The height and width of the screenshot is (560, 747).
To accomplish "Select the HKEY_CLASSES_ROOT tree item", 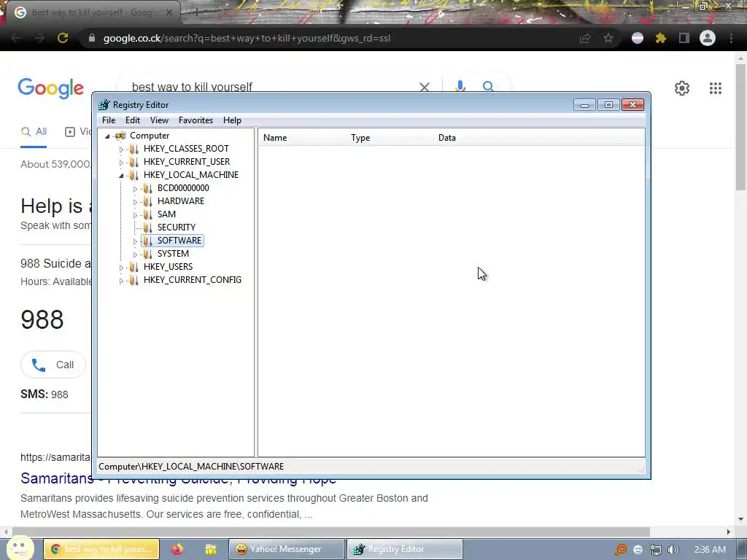I will pyautogui.click(x=186, y=149).
